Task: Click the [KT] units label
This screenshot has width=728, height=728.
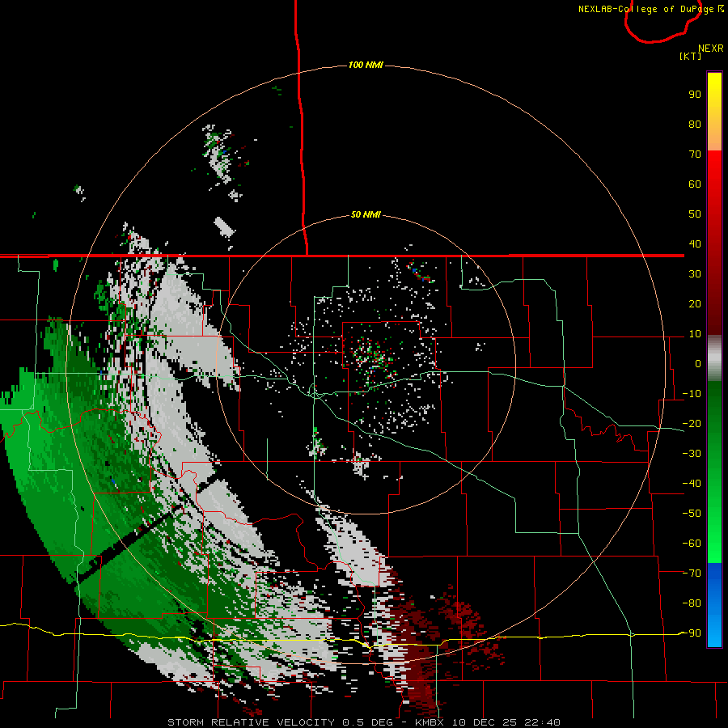Action: [691, 56]
